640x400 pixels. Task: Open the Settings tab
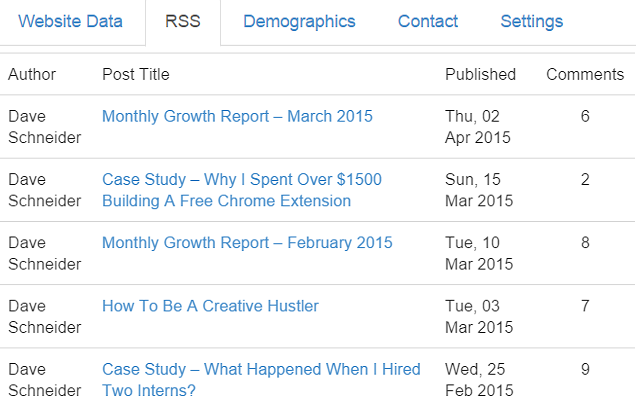(x=531, y=21)
